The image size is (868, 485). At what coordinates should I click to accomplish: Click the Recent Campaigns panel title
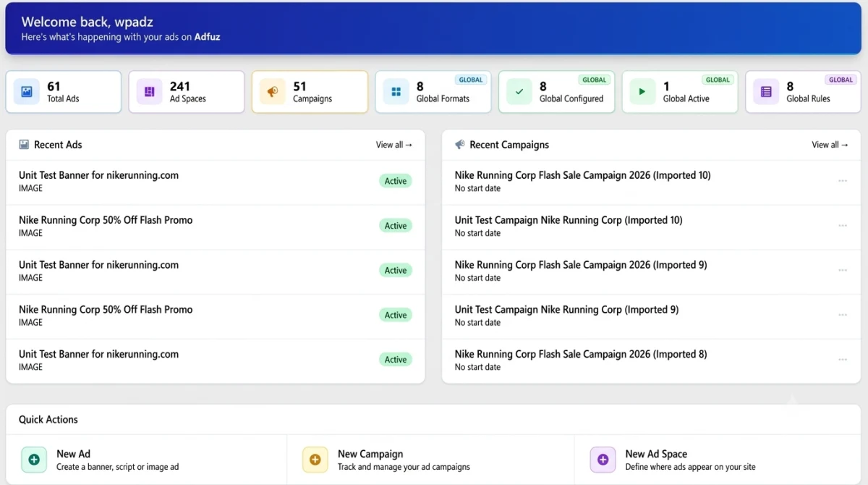tap(509, 145)
